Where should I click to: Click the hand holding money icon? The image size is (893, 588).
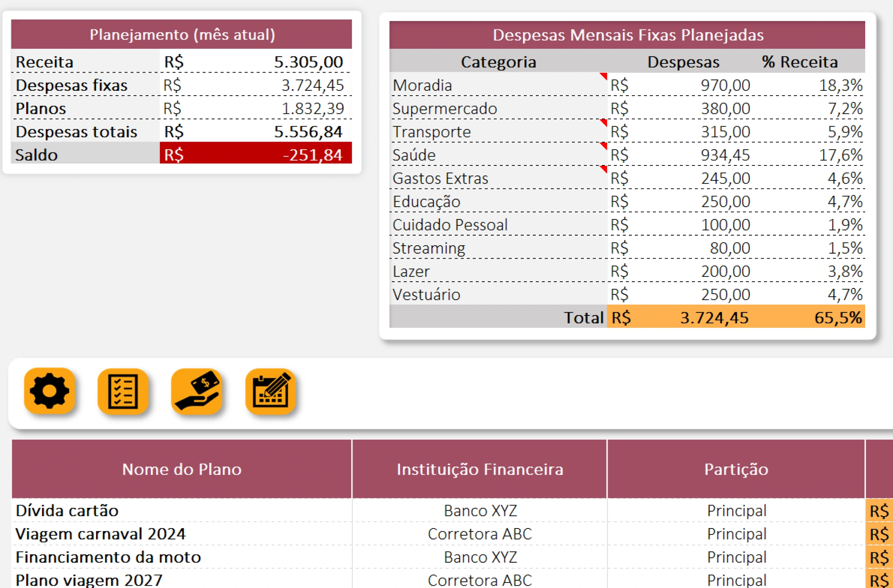(x=197, y=391)
